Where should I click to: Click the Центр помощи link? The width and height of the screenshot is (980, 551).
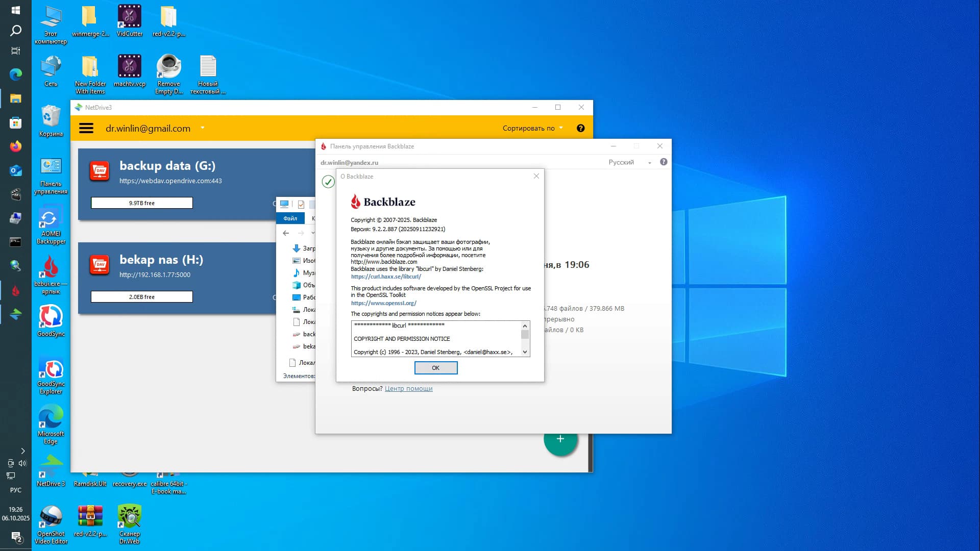click(x=408, y=388)
